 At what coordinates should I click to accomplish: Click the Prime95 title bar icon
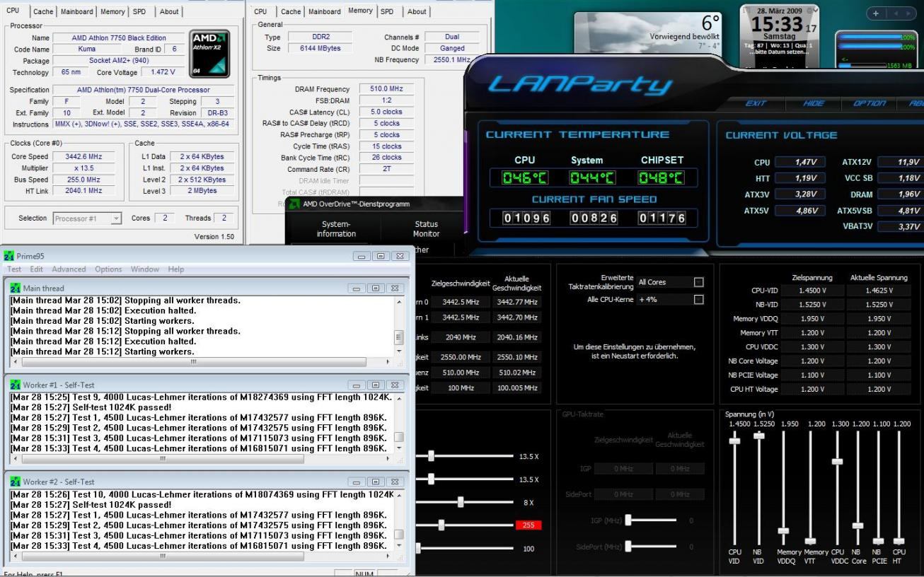click(x=10, y=255)
